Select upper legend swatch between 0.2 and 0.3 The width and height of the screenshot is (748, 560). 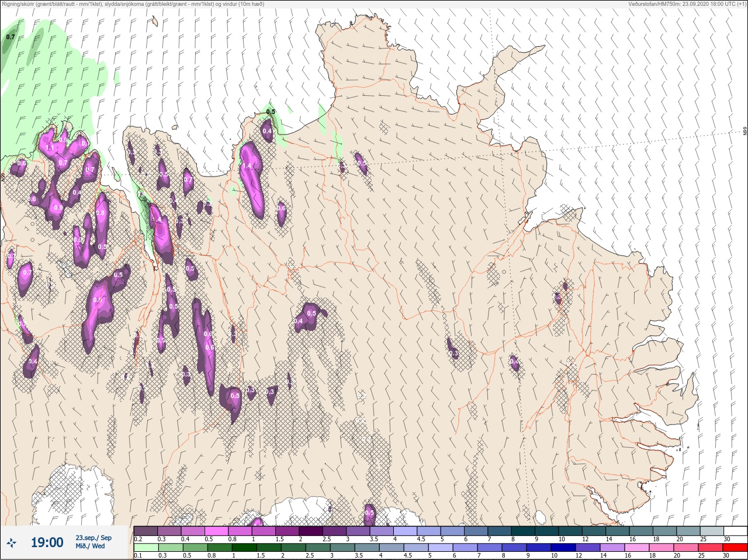click(146, 531)
